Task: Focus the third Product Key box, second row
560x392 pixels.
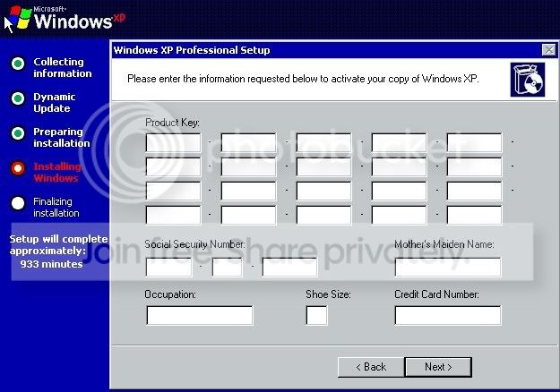Action: pos(324,167)
